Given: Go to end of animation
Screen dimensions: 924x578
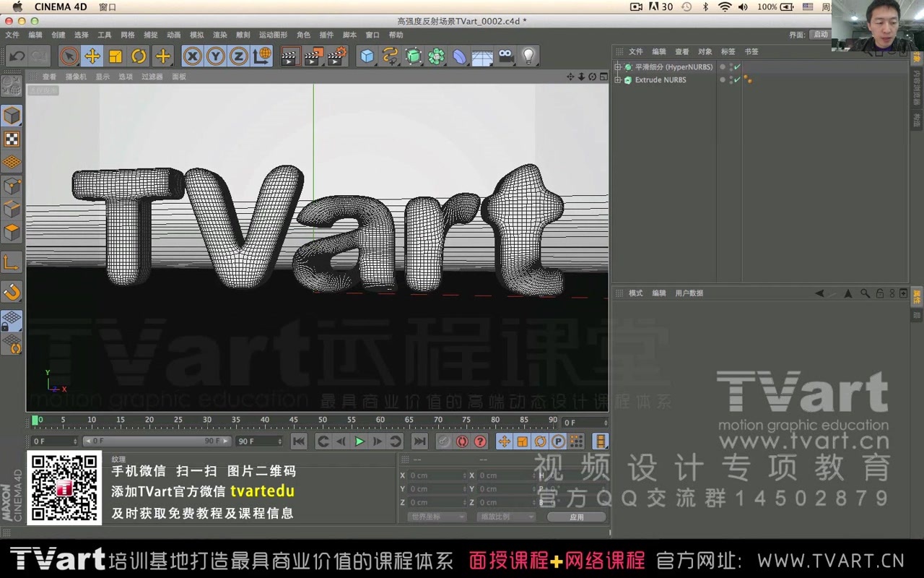Looking at the screenshot, I should coord(419,441).
